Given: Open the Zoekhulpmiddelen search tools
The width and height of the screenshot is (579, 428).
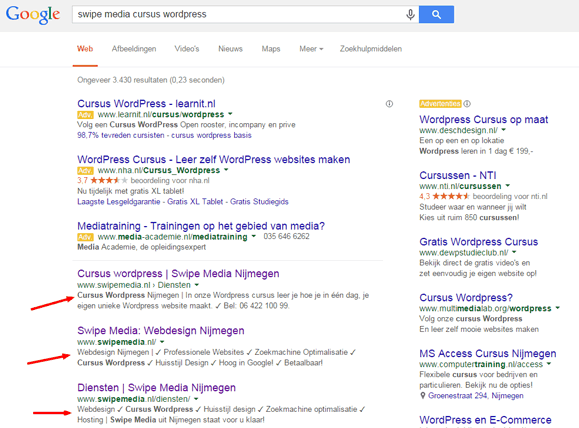Looking at the screenshot, I should pyautogui.click(x=371, y=49).
